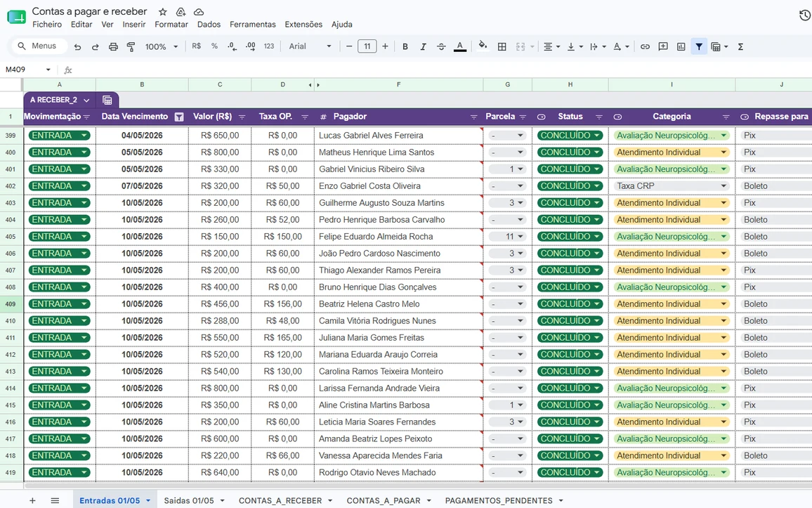Toggle the filter funnel toolbar button
Screen dimensions: 812x508
point(699,46)
